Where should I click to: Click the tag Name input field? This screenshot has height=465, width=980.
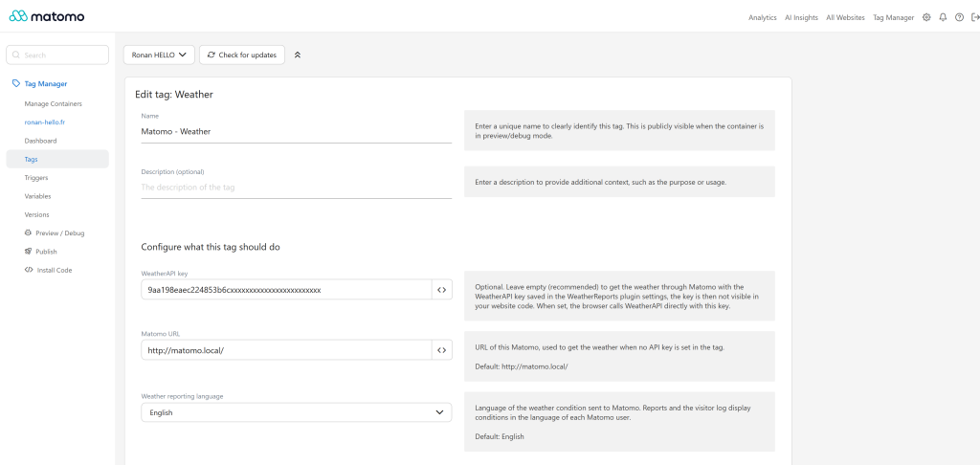[297, 132]
